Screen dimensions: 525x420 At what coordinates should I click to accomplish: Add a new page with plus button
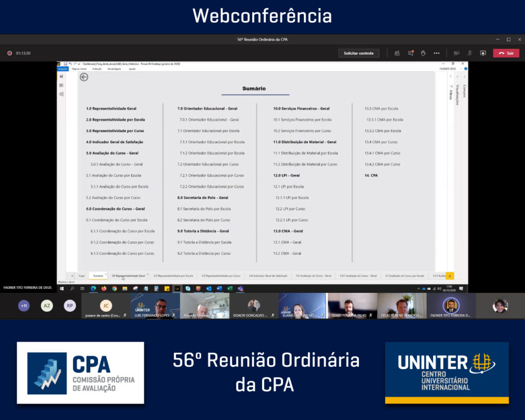coord(450,275)
